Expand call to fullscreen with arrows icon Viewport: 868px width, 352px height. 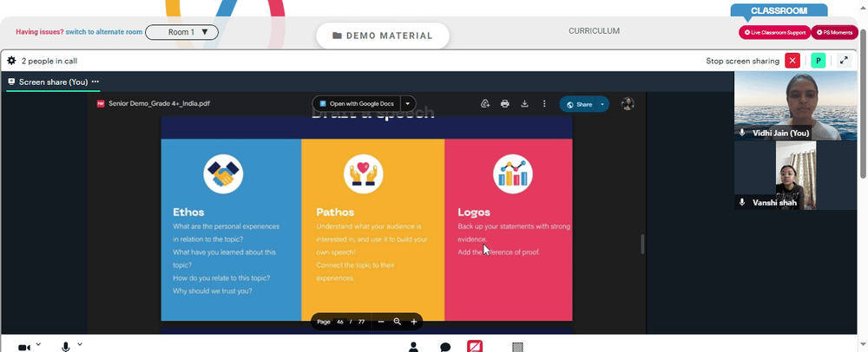point(844,61)
